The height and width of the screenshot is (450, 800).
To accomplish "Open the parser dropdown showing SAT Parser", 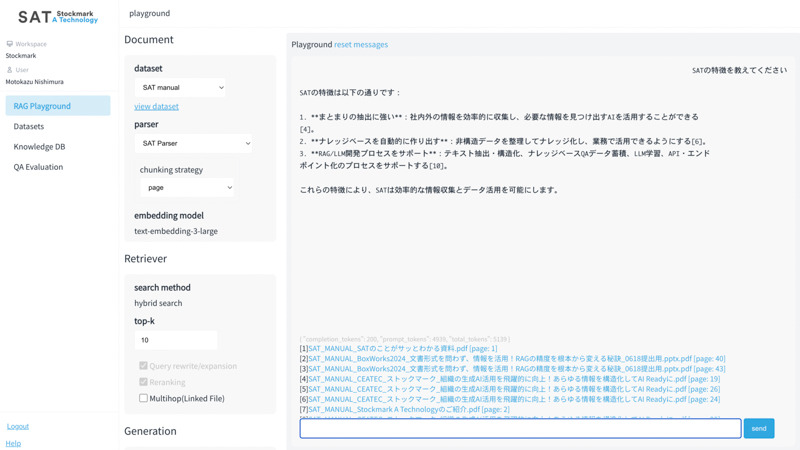I will coord(193,143).
